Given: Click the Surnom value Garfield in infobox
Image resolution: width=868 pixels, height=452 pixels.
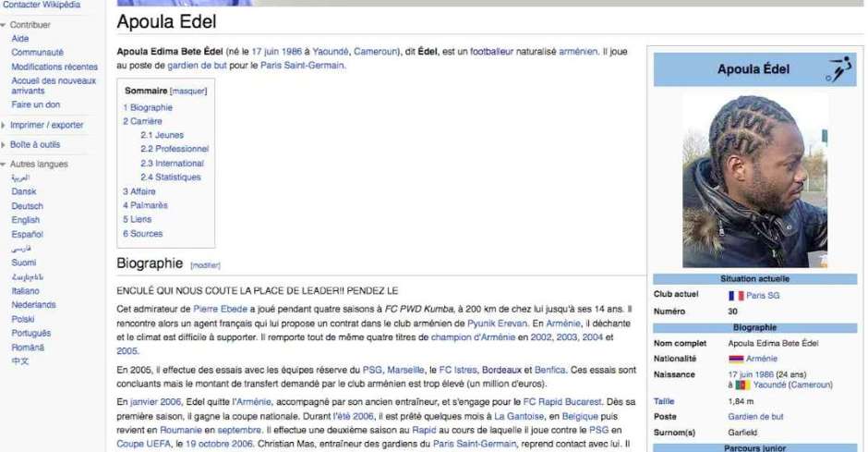Looking at the screenshot, I should [x=742, y=433].
